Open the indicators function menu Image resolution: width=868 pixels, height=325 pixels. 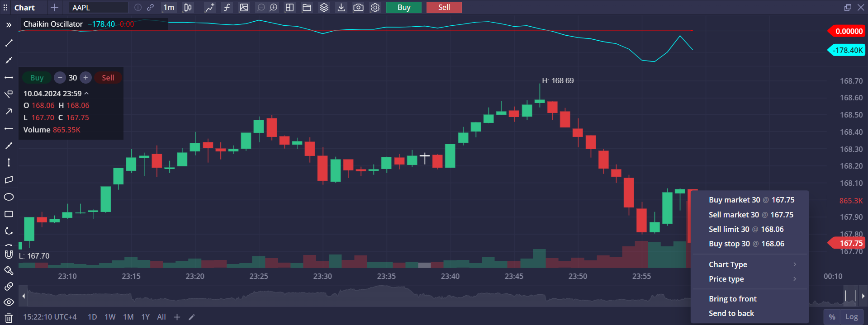pyautogui.click(x=227, y=8)
